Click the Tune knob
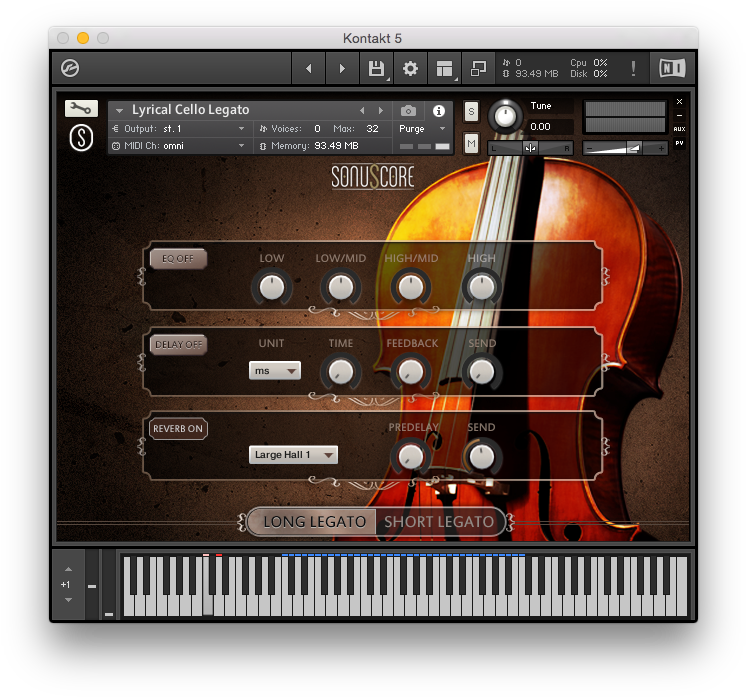Viewport: 746px width, 697px height. [x=506, y=117]
